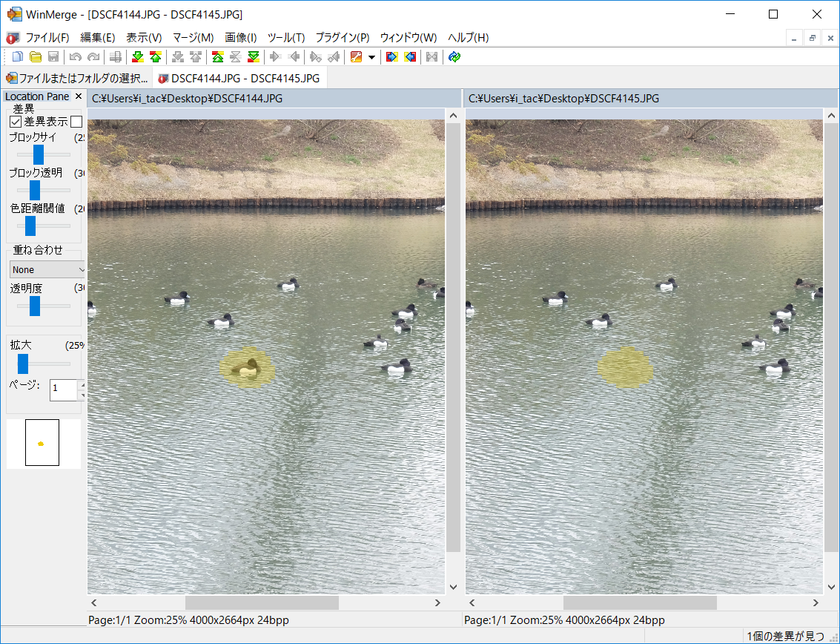Click the 拡大 zoom slider handle
Image resolution: width=840 pixels, height=644 pixels.
pos(23,364)
